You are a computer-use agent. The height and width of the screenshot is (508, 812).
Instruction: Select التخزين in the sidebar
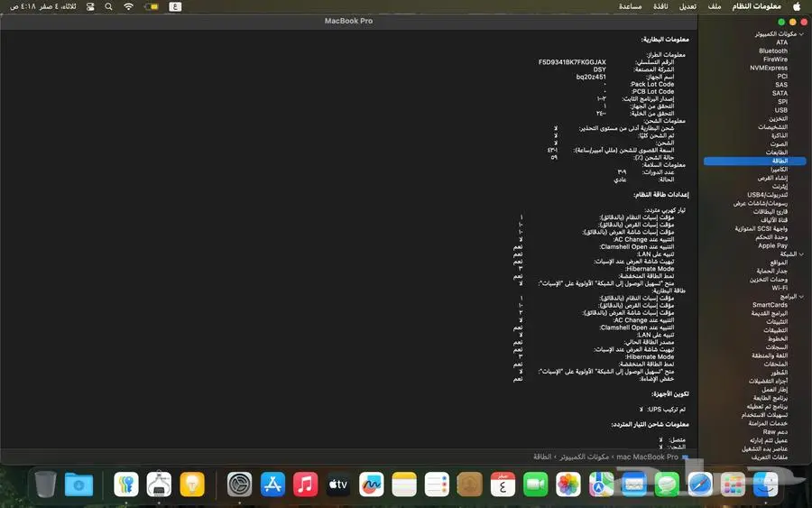click(779, 118)
